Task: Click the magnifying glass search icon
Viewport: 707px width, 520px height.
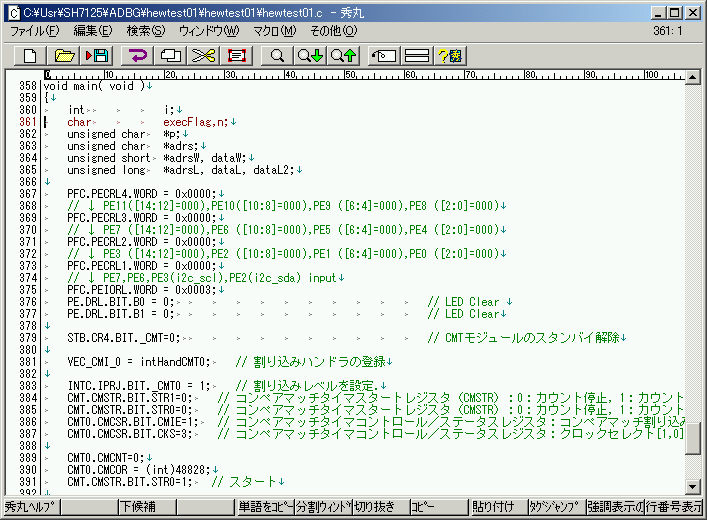Action: pyautogui.click(x=277, y=54)
